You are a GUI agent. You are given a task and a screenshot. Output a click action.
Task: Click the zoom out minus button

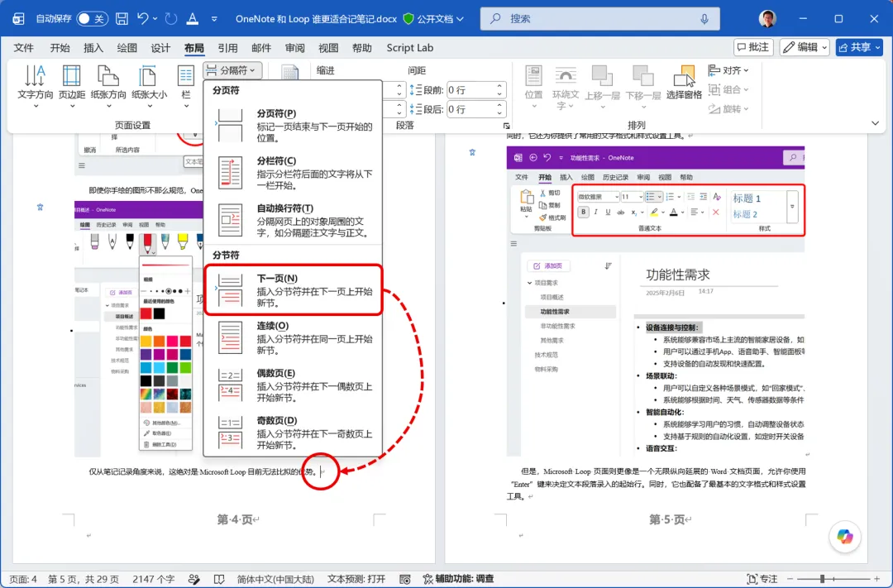pos(790,579)
